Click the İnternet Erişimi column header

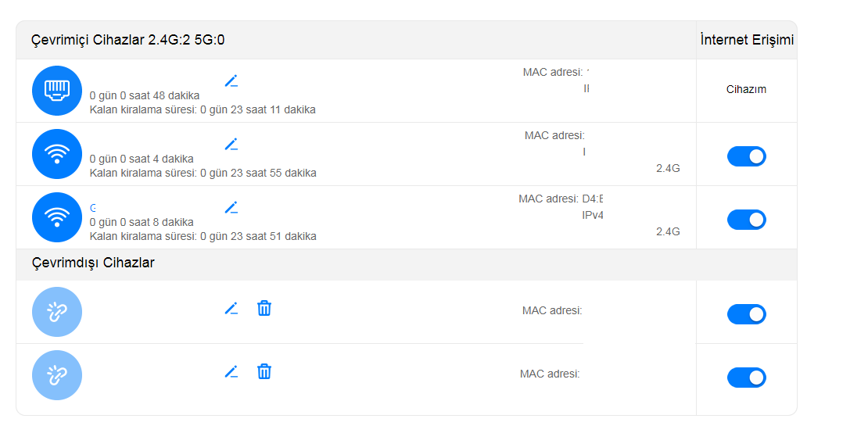point(747,40)
